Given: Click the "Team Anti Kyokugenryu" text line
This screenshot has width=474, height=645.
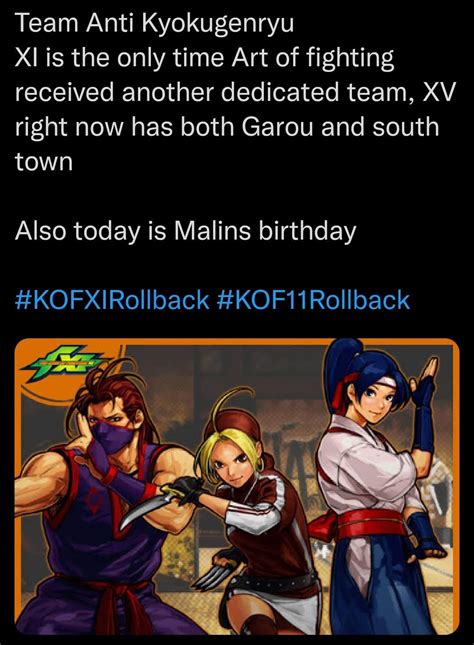Looking at the screenshot, I should click(x=155, y=24).
